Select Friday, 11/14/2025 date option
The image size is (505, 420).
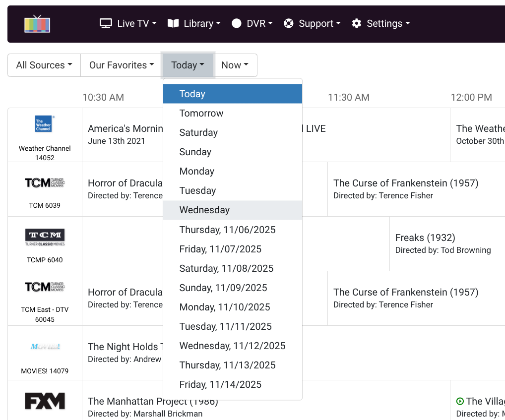tap(220, 384)
